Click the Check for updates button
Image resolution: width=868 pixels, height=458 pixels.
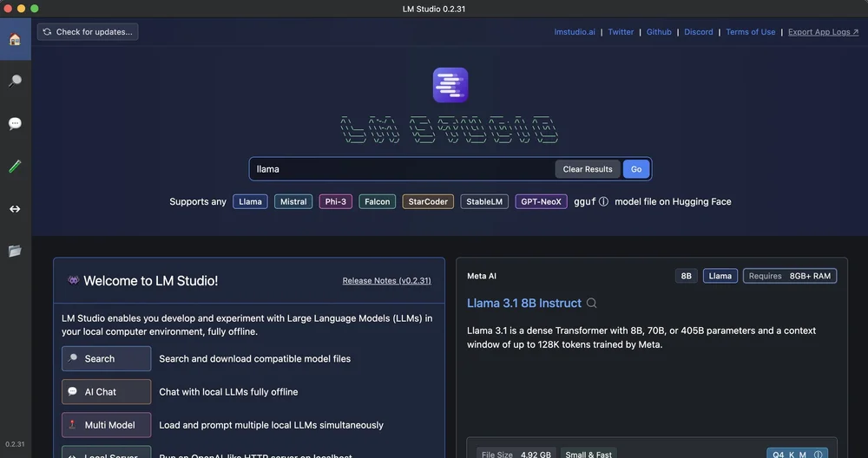click(88, 32)
